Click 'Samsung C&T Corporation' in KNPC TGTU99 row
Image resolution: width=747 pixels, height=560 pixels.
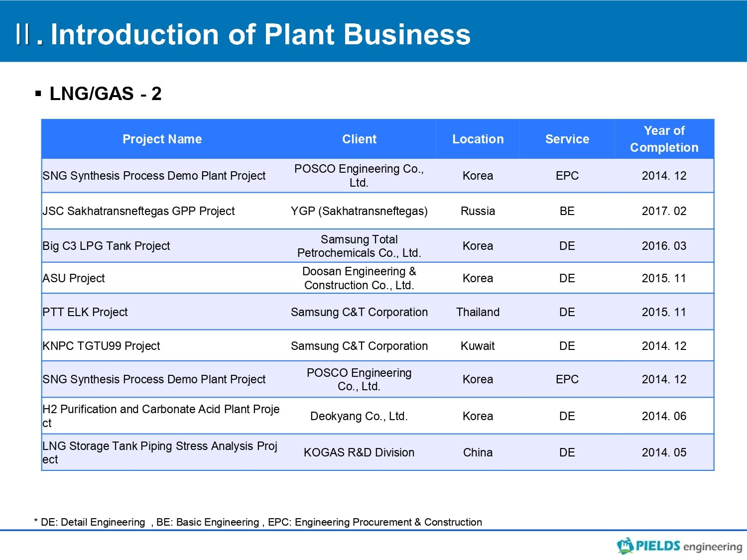[x=359, y=346]
